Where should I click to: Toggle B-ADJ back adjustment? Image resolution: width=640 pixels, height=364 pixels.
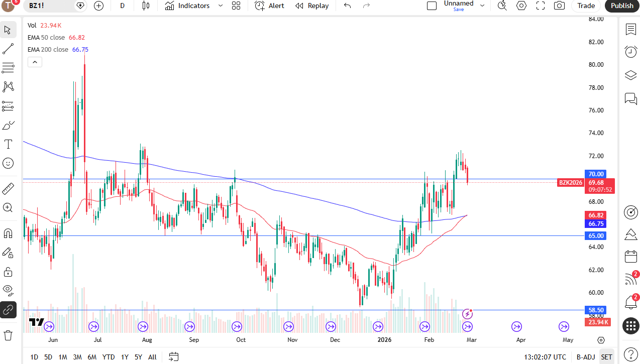pyautogui.click(x=586, y=357)
